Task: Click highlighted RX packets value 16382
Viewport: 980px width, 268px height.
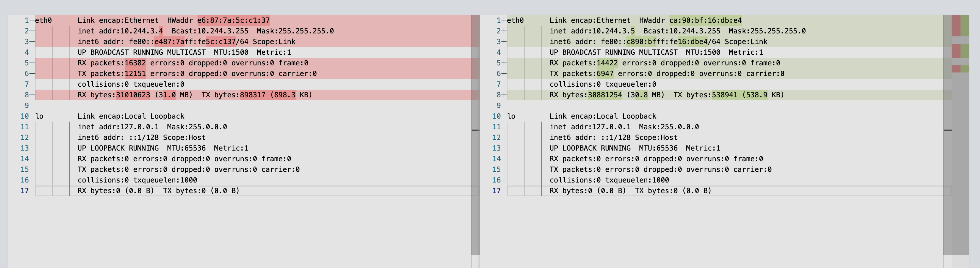Action: [135, 63]
